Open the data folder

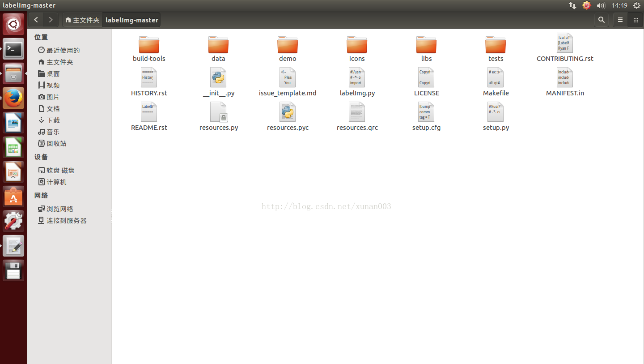218,45
